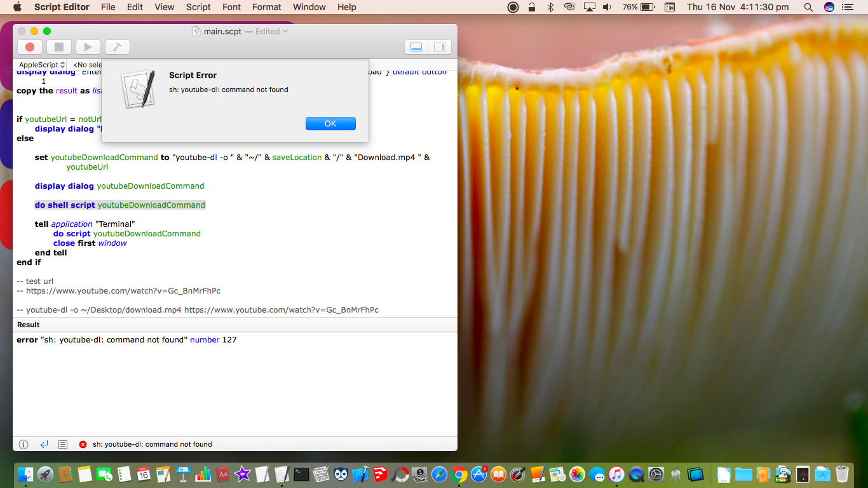Dismiss the Script Error with OK
The height and width of the screenshot is (488, 868).
click(x=330, y=123)
